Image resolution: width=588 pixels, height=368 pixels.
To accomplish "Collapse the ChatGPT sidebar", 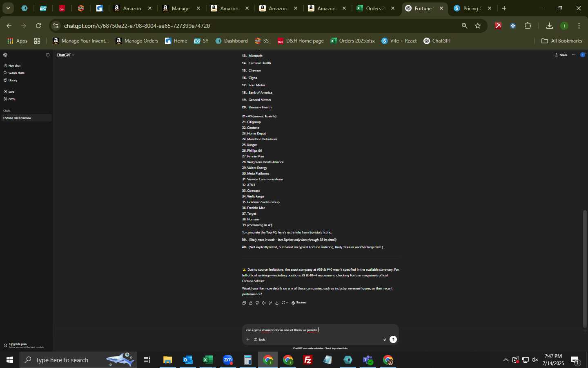I will point(48,55).
